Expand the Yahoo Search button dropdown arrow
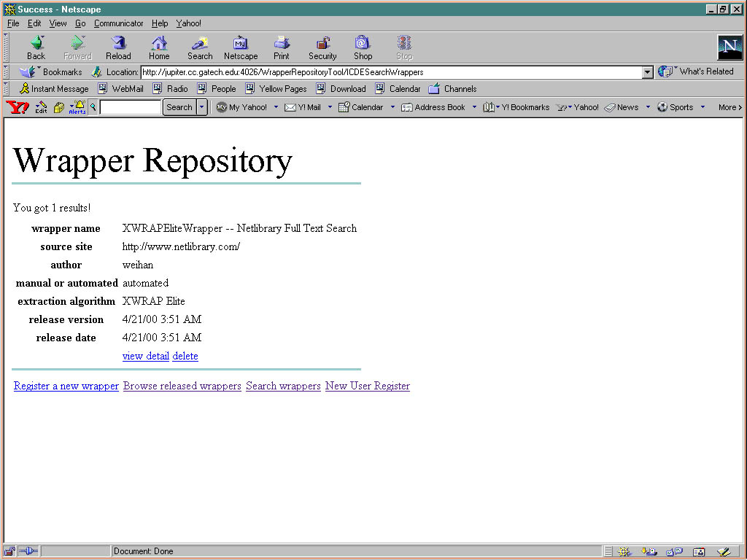747x560 pixels. coord(202,107)
